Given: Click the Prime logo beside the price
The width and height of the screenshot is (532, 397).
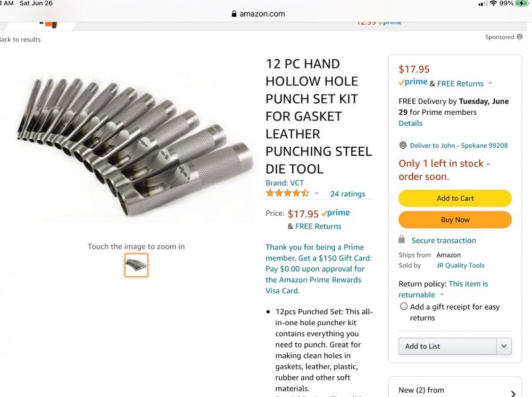Looking at the screenshot, I should [x=336, y=213].
